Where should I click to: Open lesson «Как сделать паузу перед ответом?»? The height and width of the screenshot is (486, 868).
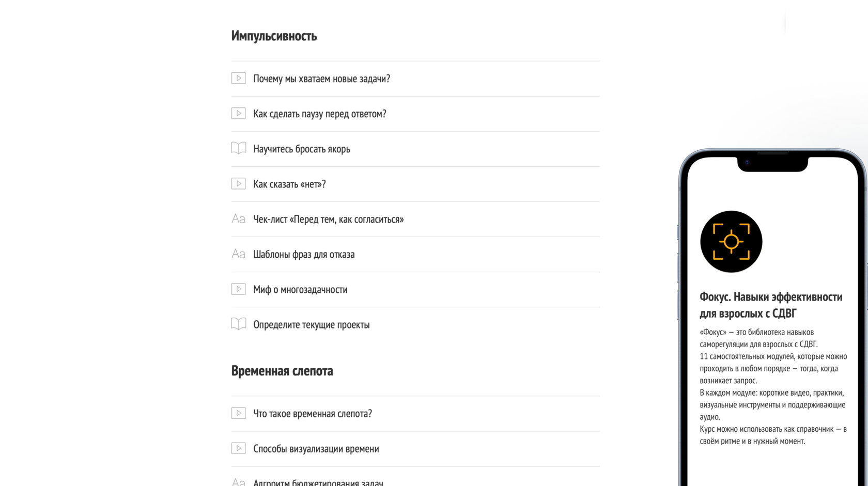point(319,114)
